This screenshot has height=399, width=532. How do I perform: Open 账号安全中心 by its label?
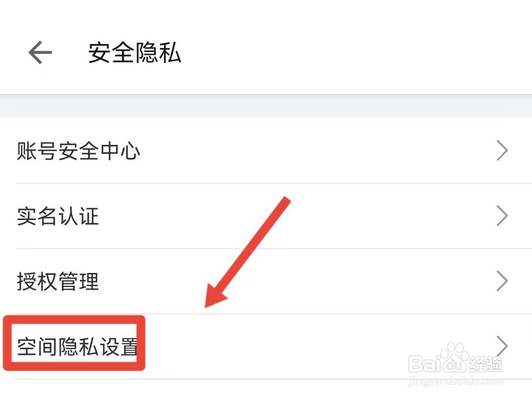pos(79,151)
